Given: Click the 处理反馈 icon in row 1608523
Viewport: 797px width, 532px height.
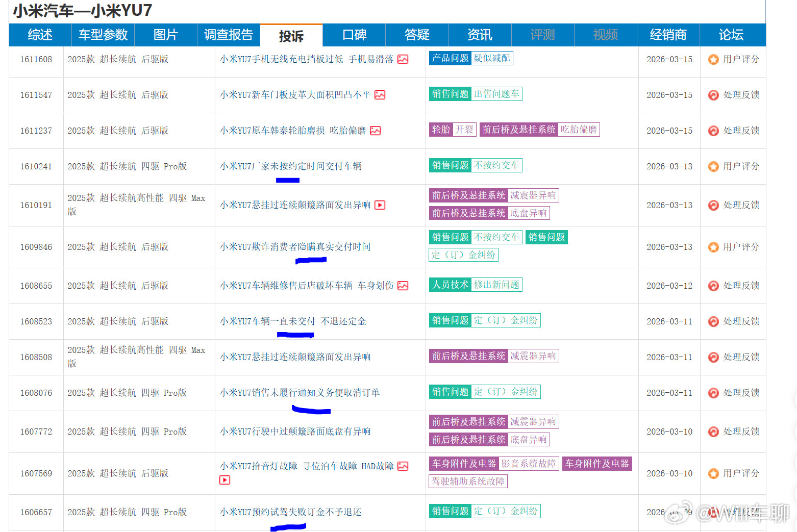Looking at the screenshot, I should [713, 321].
